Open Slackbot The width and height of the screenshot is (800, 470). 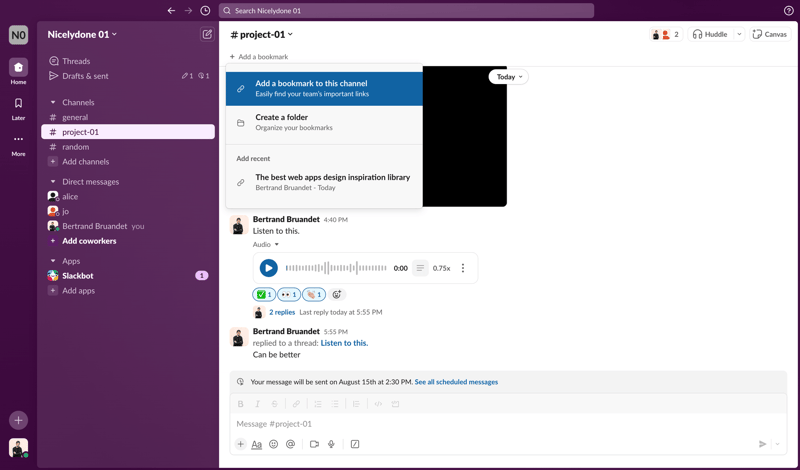pos(128,276)
